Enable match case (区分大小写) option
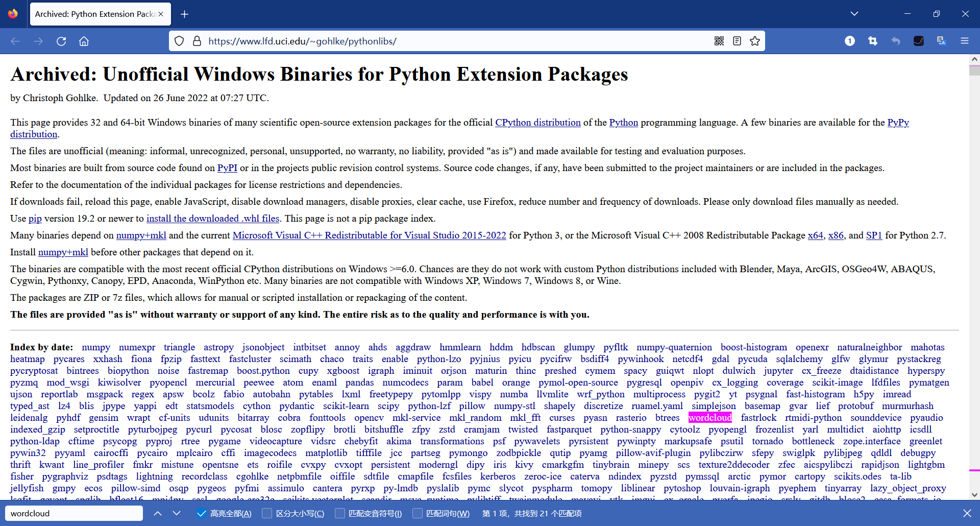Image resolution: width=980 pixels, height=526 pixels. [267, 513]
